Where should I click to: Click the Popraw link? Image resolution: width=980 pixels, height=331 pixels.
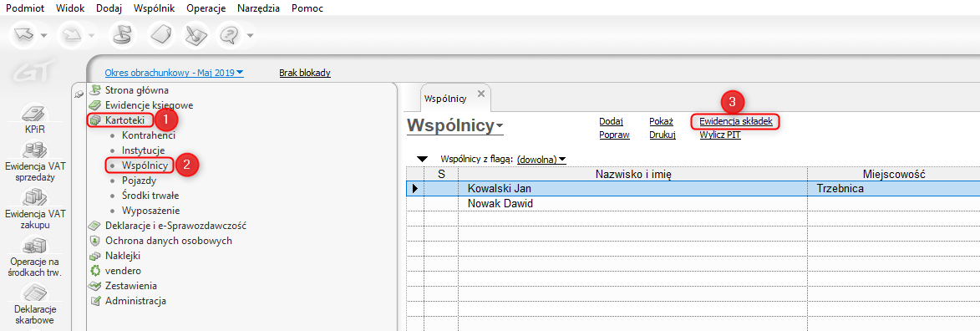[x=614, y=135]
